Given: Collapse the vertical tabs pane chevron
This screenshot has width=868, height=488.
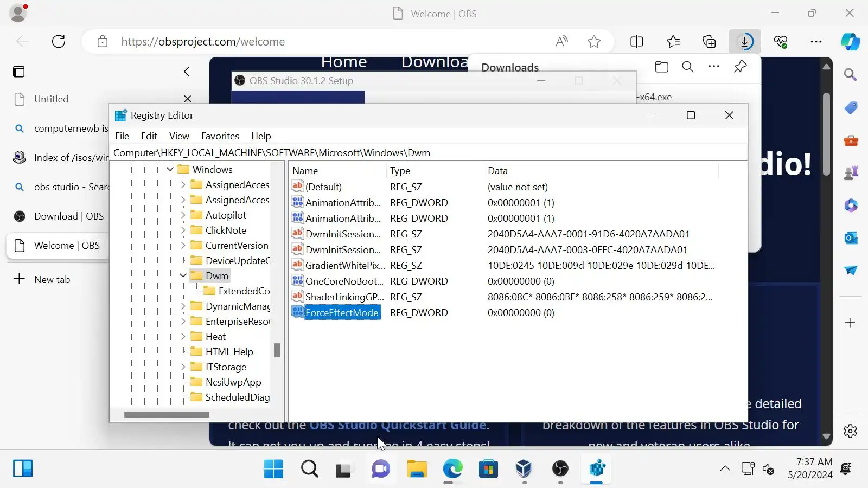Looking at the screenshot, I should pos(187,72).
